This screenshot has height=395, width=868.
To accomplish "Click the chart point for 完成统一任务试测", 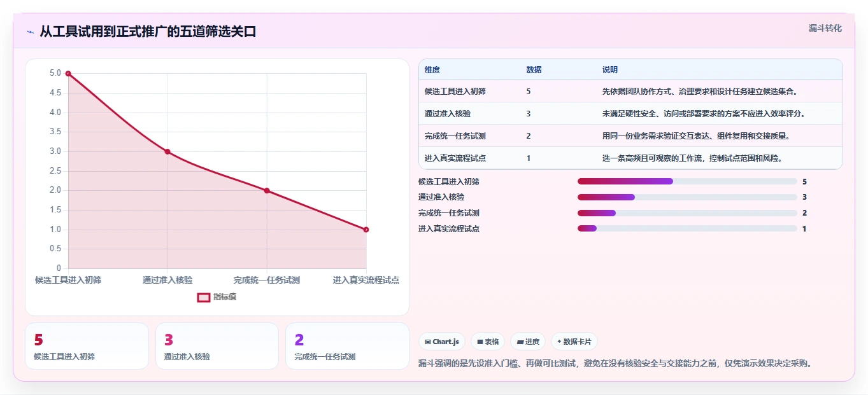I will [267, 191].
